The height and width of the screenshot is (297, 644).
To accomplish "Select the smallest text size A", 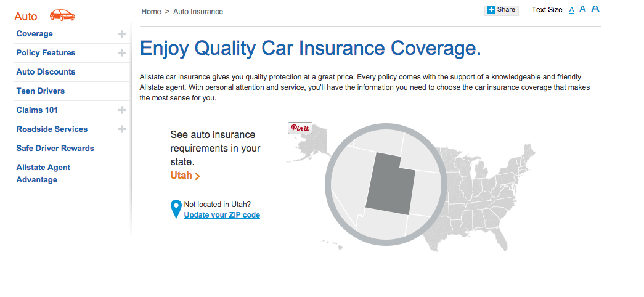I will point(571,10).
